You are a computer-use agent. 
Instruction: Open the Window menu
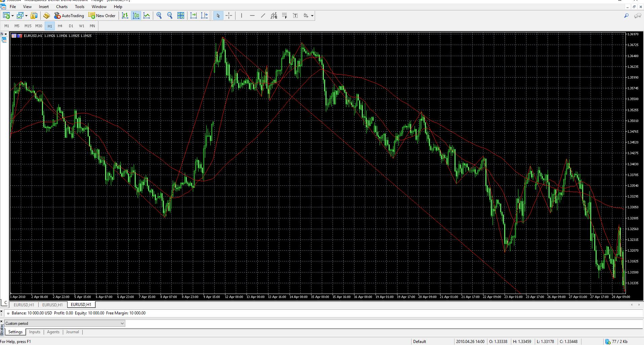[x=99, y=7]
